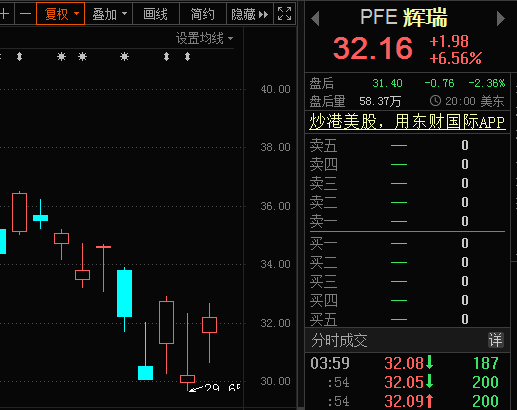Go to previous stock with left arrow

315,18
